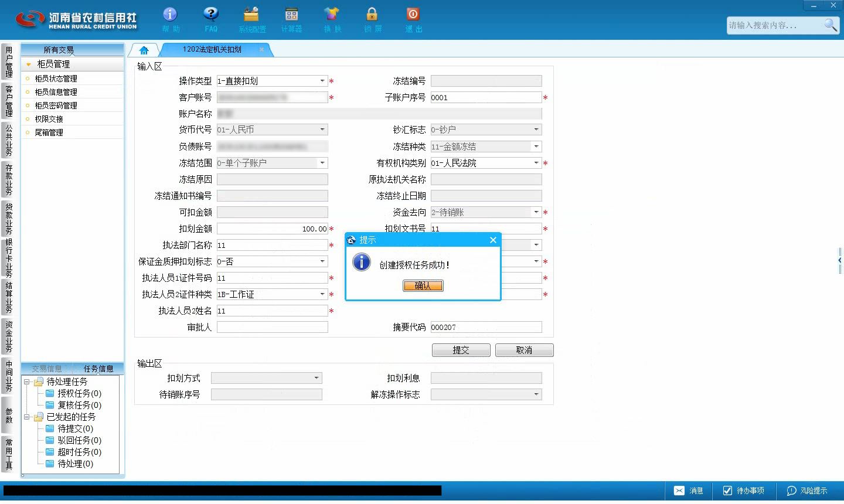Click the 审批人 input field
844x504 pixels.
[273, 327]
